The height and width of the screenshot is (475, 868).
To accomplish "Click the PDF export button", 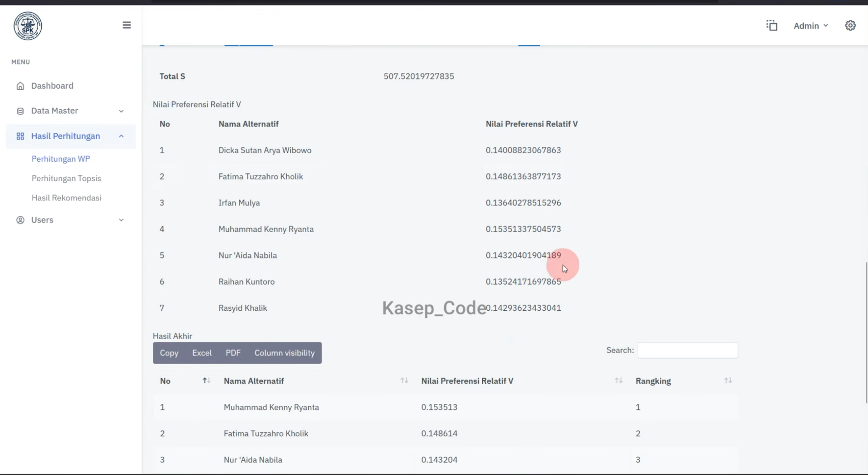I will click(233, 353).
